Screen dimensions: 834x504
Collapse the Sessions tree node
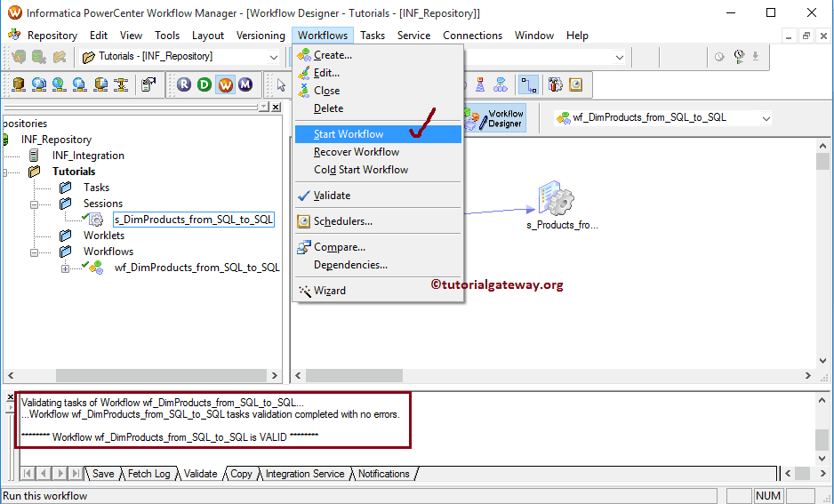coord(34,204)
